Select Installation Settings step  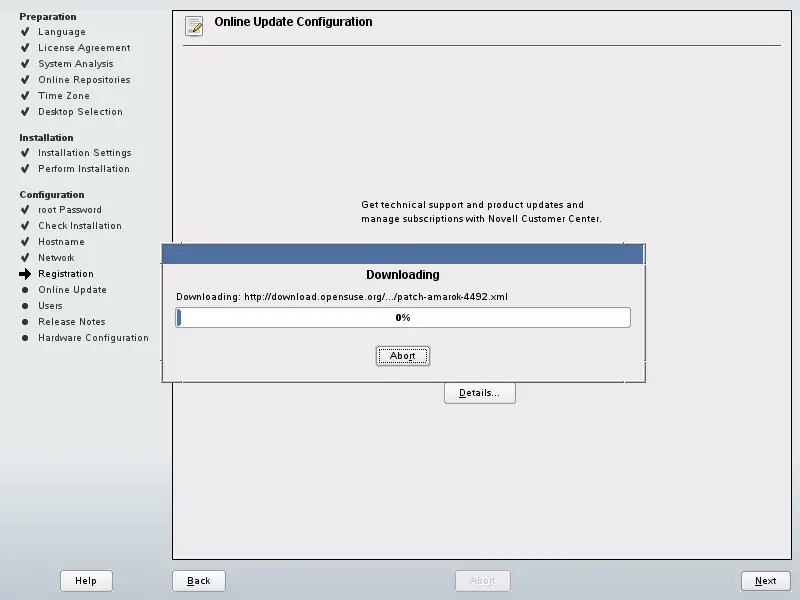tap(85, 153)
